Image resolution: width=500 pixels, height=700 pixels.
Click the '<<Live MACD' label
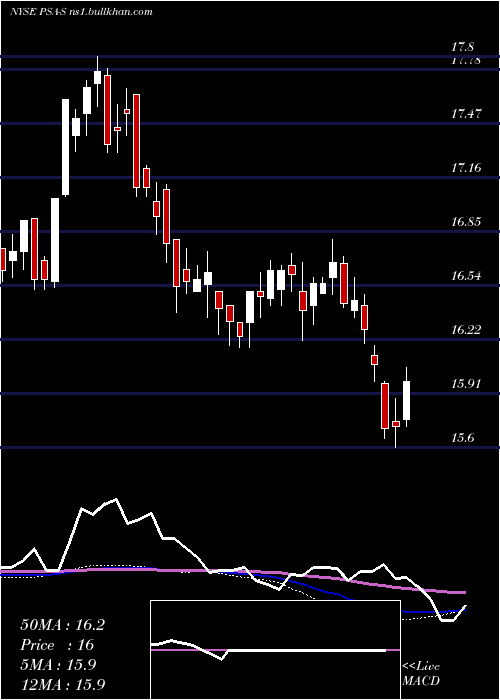point(421,673)
